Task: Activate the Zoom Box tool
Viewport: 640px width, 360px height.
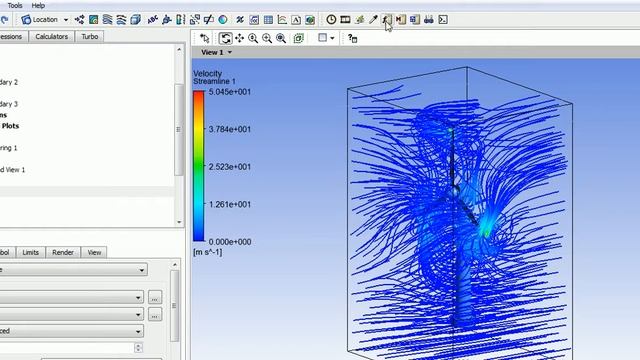Action: pyautogui.click(x=267, y=38)
